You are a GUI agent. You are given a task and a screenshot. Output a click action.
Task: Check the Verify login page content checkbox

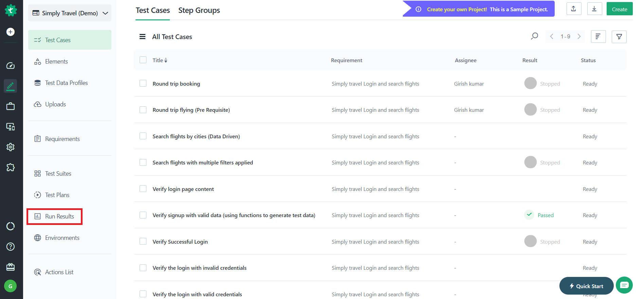pyautogui.click(x=143, y=189)
